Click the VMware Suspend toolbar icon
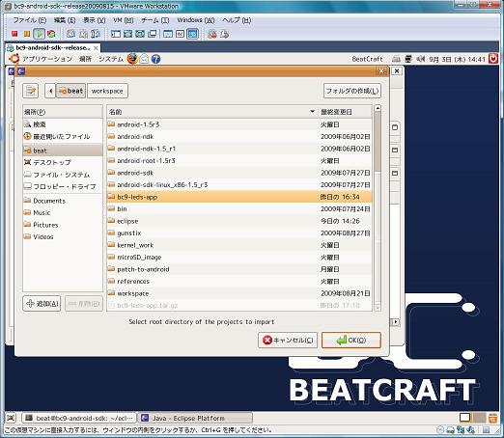This screenshot has width=504, height=438. (x=27, y=34)
